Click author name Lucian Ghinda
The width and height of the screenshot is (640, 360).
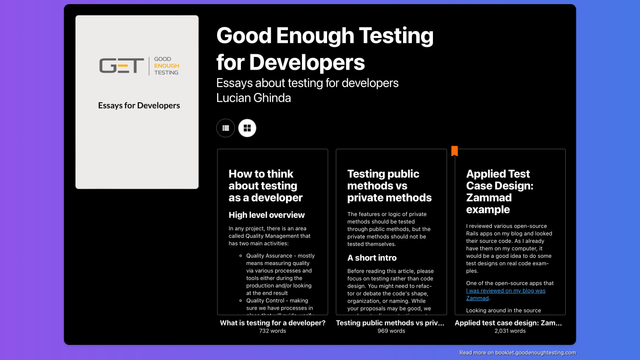253,98
